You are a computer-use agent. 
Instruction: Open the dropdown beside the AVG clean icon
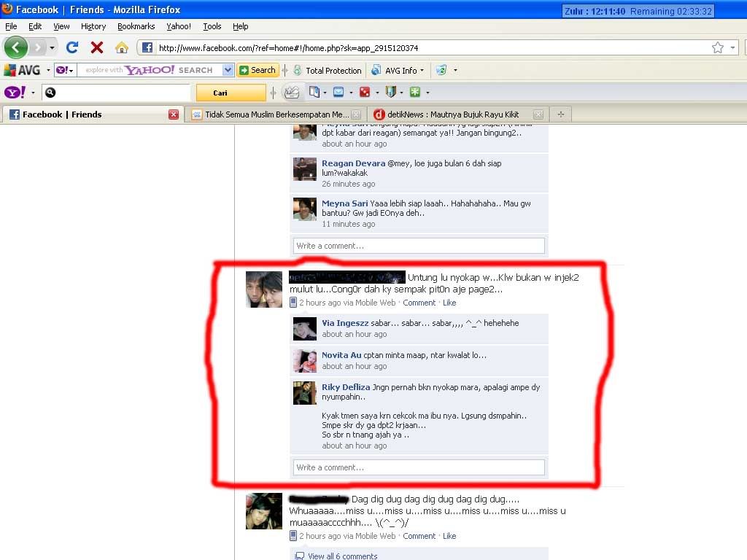click(x=455, y=71)
